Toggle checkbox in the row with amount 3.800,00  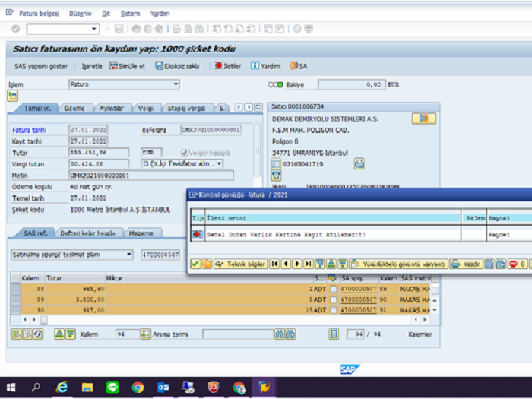(334, 300)
